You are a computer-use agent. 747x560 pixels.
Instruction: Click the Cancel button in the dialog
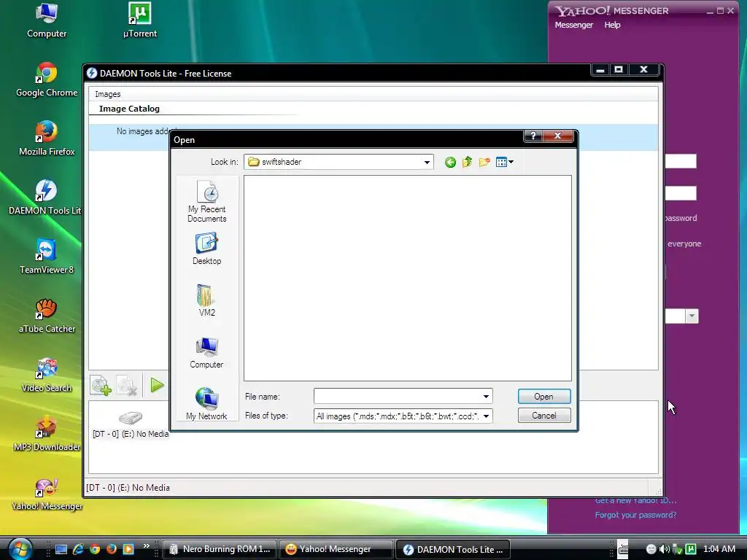pos(544,416)
